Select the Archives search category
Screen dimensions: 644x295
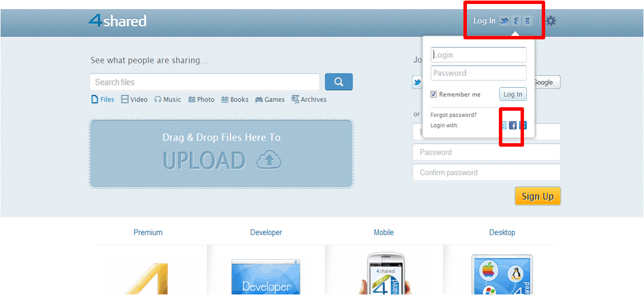pyautogui.click(x=309, y=99)
